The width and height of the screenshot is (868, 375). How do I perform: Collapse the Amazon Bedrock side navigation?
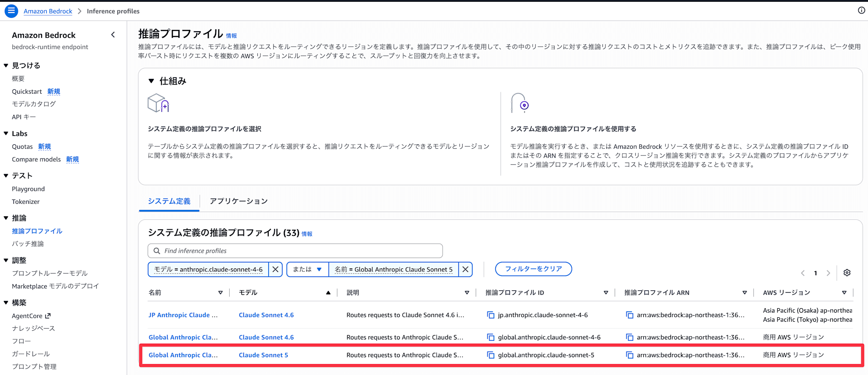[113, 35]
